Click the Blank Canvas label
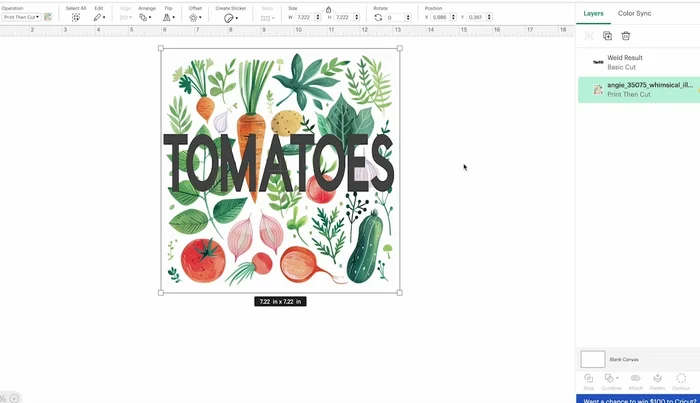 [x=624, y=359]
